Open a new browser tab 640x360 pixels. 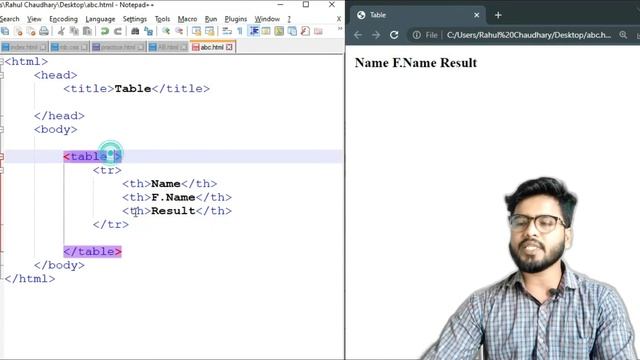coord(498,15)
